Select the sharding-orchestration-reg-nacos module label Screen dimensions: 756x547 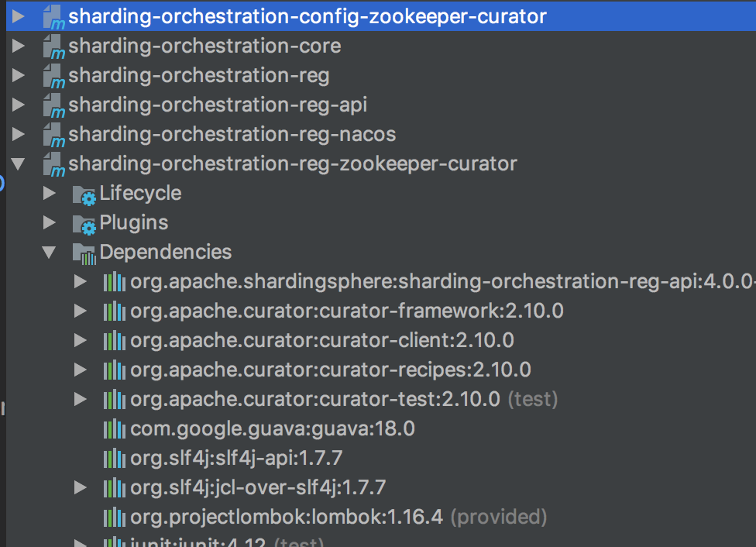tap(232, 135)
